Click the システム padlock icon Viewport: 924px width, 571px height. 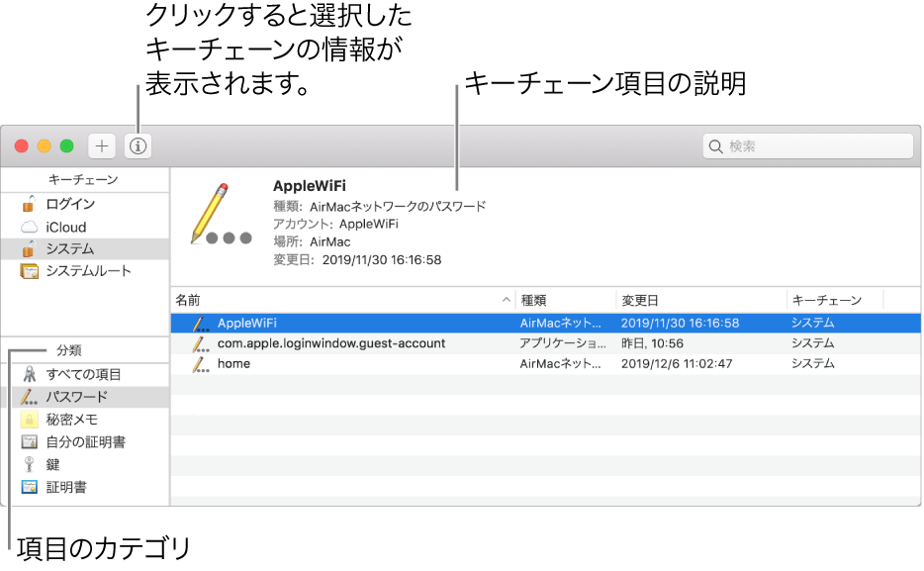(28, 249)
